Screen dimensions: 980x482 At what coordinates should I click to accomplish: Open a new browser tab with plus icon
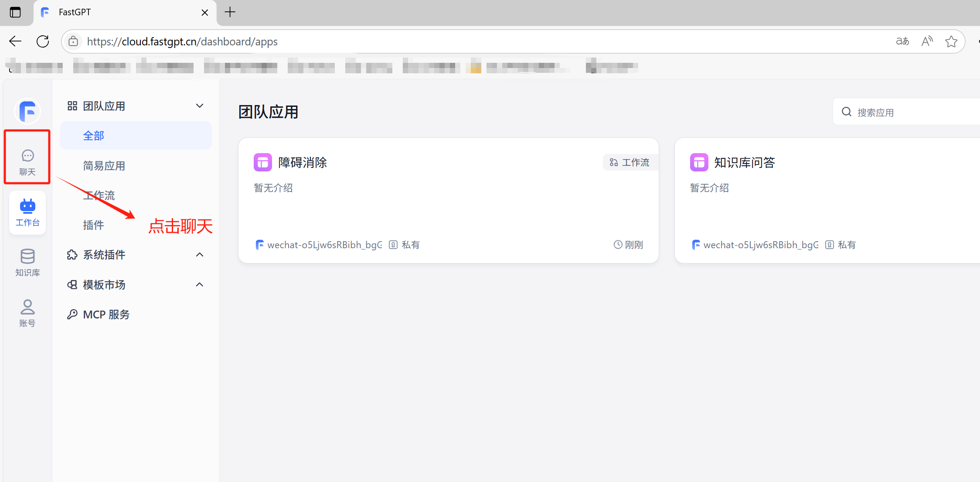230,12
